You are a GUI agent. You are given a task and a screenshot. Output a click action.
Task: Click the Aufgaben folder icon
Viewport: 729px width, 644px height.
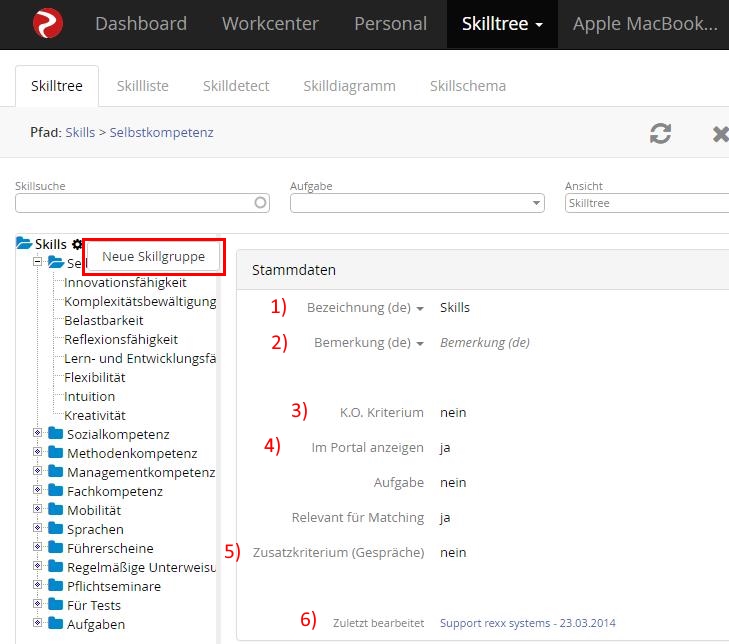(56, 624)
